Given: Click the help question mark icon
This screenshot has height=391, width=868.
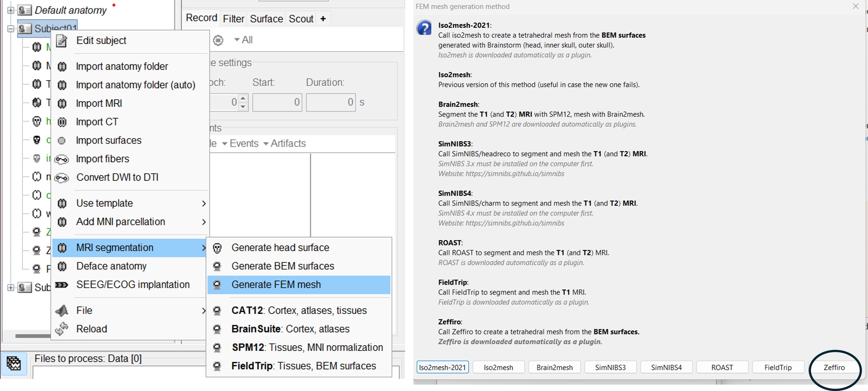Looking at the screenshot, I should pos(424,28).
